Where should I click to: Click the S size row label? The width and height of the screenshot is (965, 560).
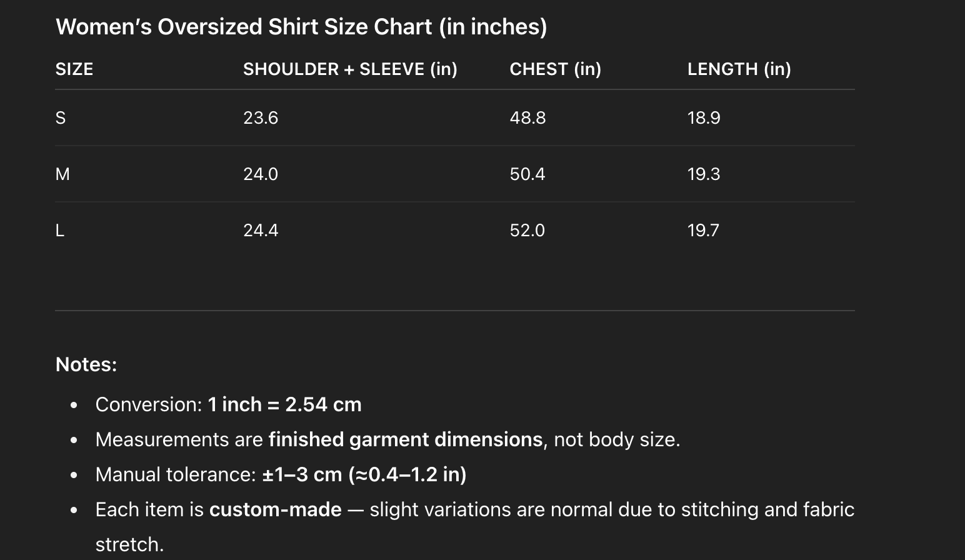pyautogui.click(x=61, y=118)
